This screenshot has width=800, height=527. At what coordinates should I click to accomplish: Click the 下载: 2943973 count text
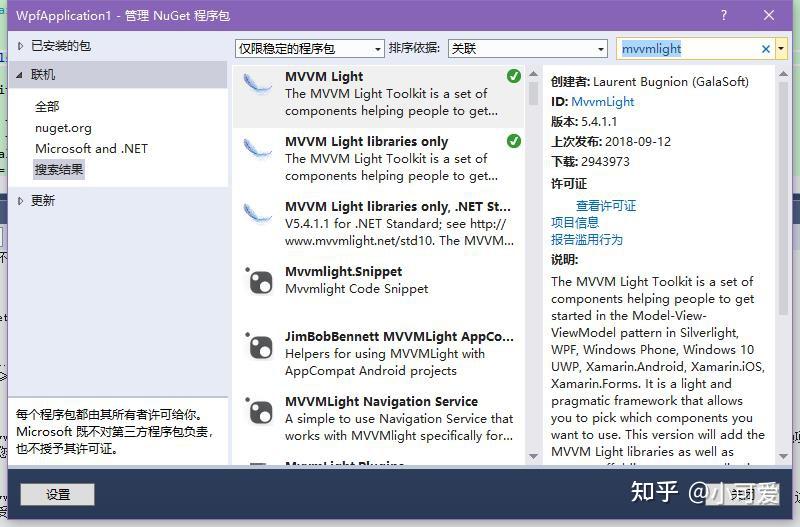590,162
